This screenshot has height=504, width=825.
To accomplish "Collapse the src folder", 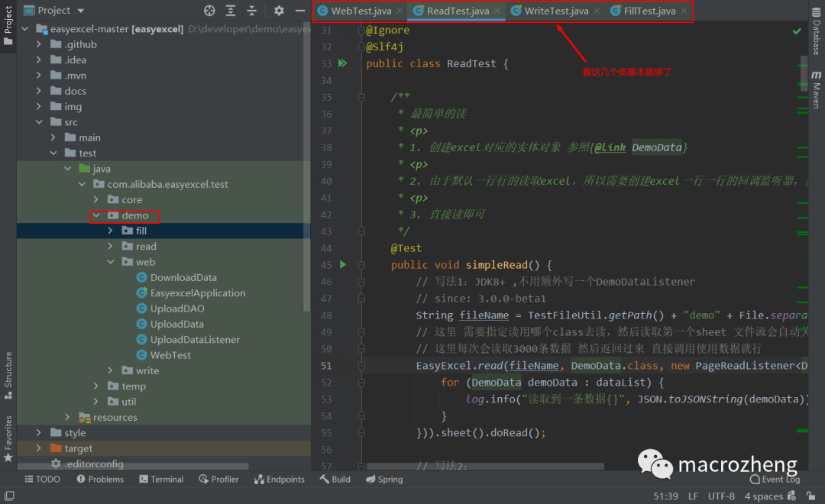I will point(39,122).
